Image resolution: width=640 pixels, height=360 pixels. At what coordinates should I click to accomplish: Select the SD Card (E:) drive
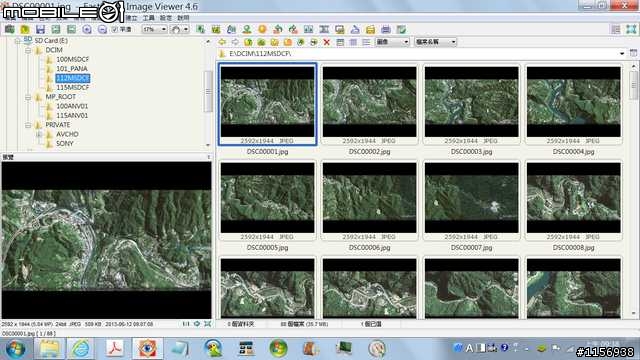coord(51,40)
